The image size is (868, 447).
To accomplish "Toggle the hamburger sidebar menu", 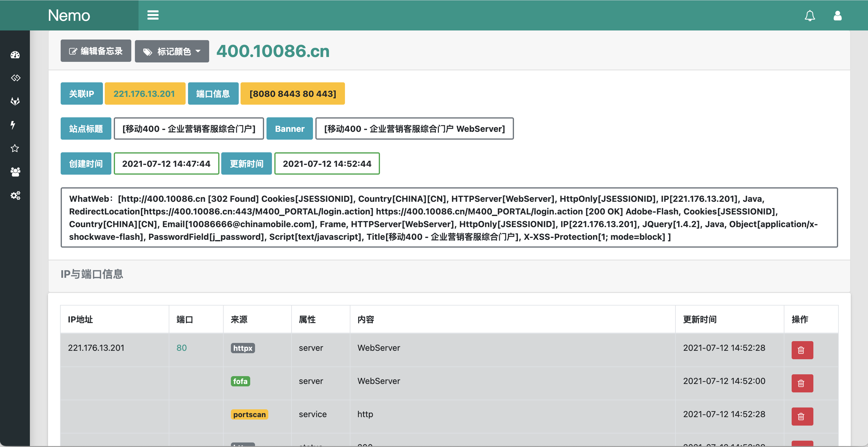I will [x=153, y=15].
